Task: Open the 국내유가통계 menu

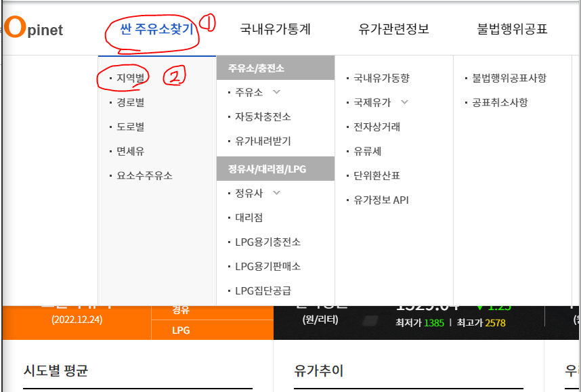Action: pos(274,30)
